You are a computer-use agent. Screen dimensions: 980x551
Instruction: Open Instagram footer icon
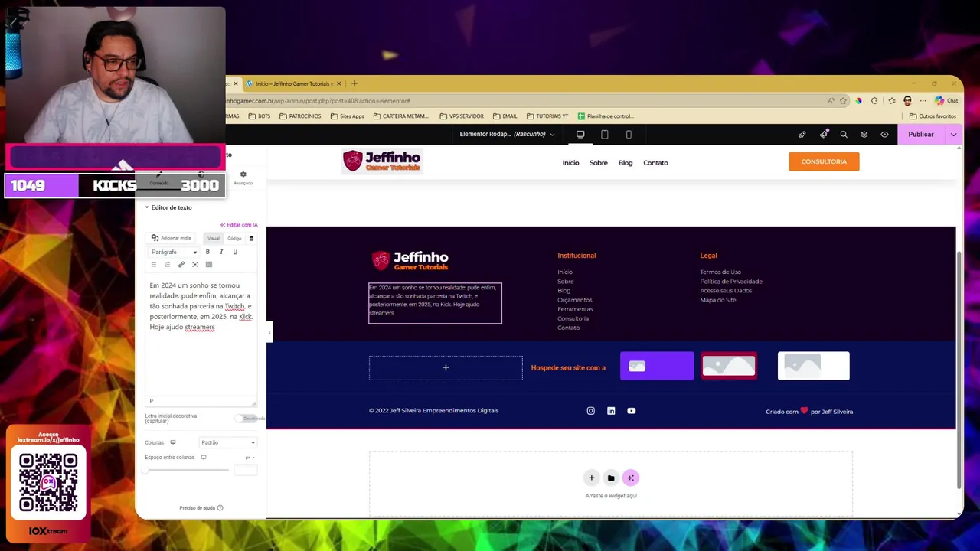tap(590, 411)
